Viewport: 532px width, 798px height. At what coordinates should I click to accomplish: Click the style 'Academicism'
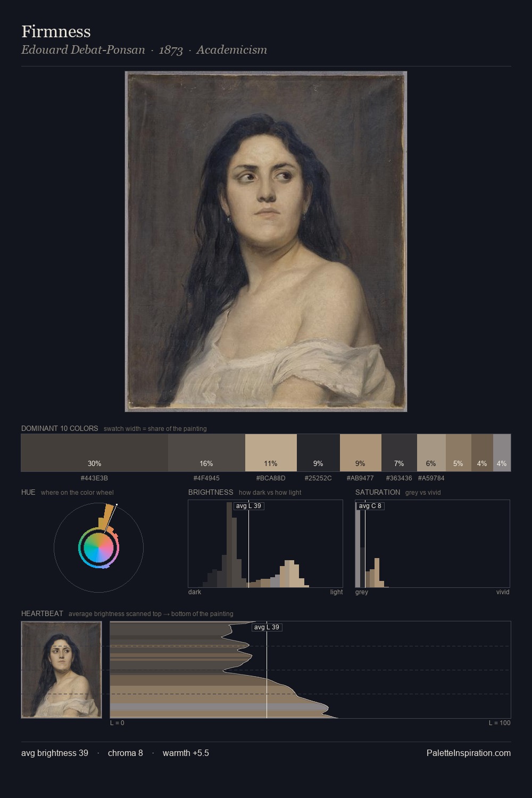(231, 50)
